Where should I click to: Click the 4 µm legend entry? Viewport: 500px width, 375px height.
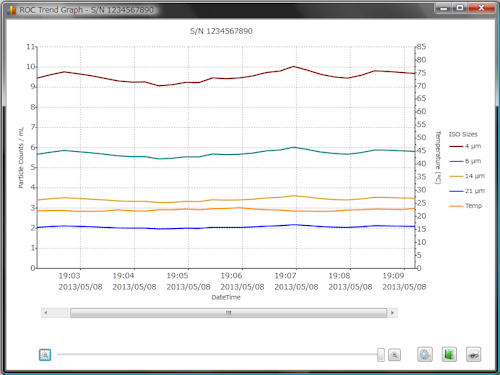coord(465,146)
